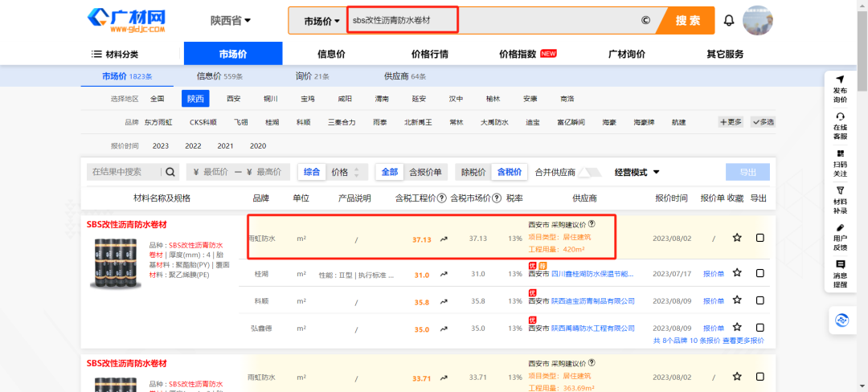The height and width of the screenshot is (392, 868).
Task: Click help icon beside first 采购建议价
Action: tap(592, 224)
